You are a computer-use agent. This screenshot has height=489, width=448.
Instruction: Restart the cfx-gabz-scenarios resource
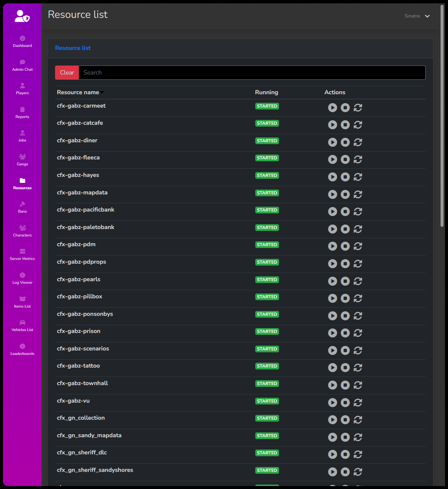point(358,350)
